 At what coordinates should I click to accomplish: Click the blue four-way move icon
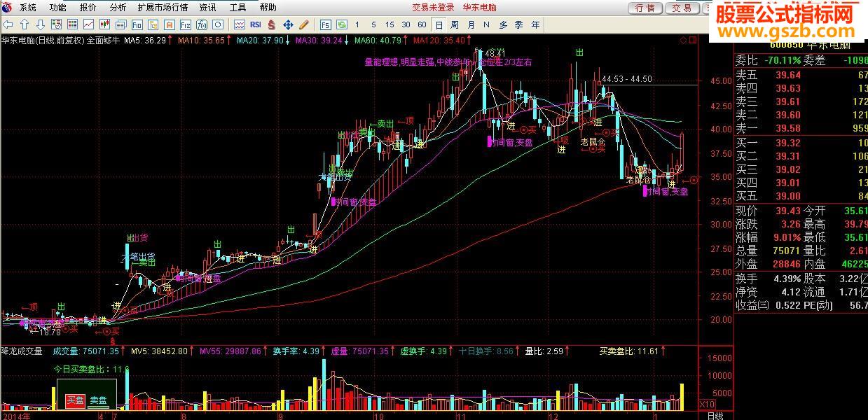[288, 24]
